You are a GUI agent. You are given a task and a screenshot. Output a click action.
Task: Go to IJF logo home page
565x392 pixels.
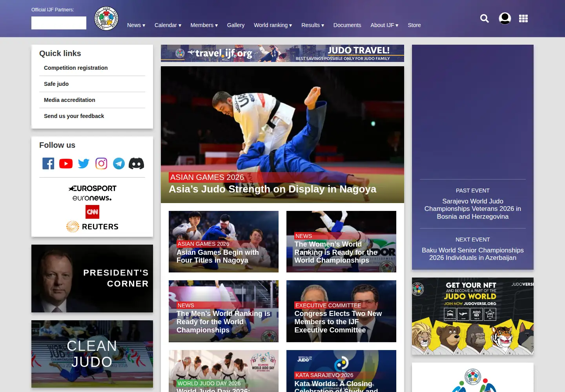(106, 18)
